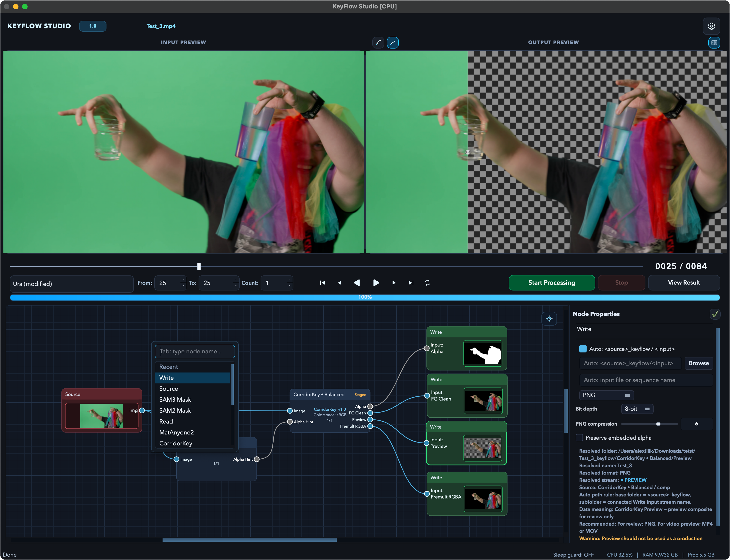Select SAM2 Mask in node menu
This screenshot has width=730, height=560.
pyautogui.click(x=192, y=411)
